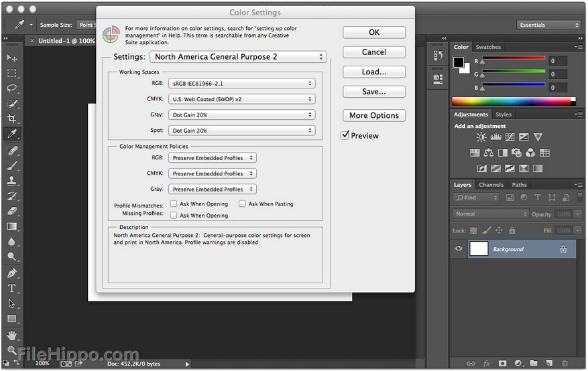Image resolution: width=588 pixels, height=371 pixels.
Task: Switch to the Swatches tab
Action: coord(488,47)
